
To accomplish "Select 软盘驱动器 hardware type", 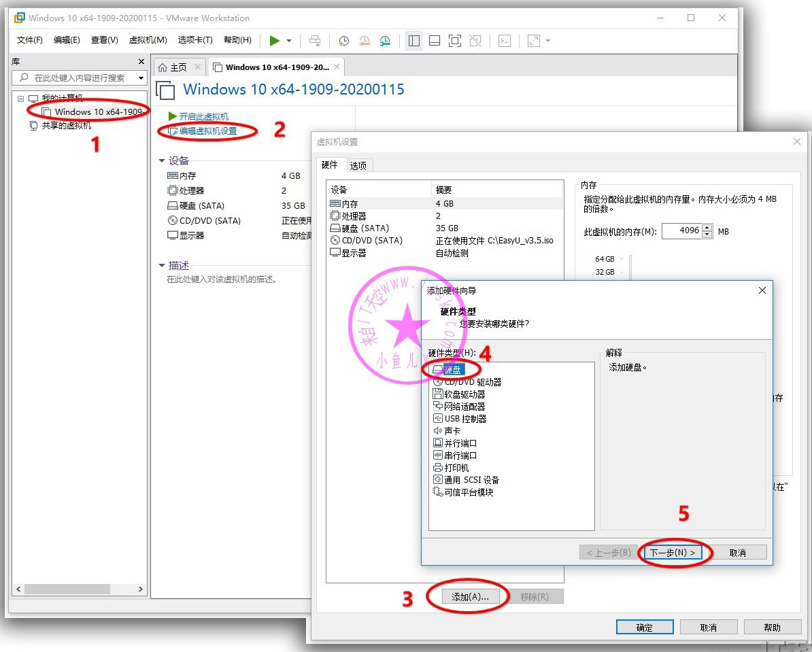I will click(459, 394).
